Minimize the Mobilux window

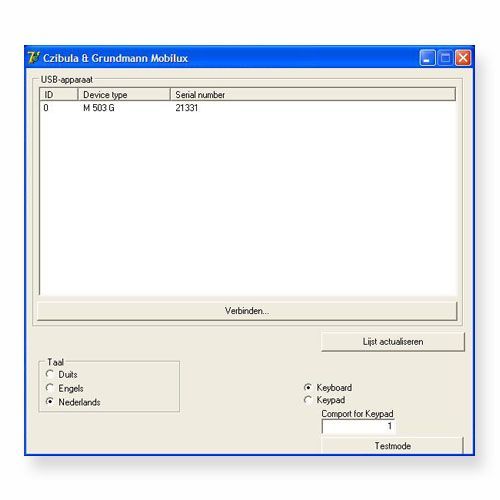click(427, 58)
